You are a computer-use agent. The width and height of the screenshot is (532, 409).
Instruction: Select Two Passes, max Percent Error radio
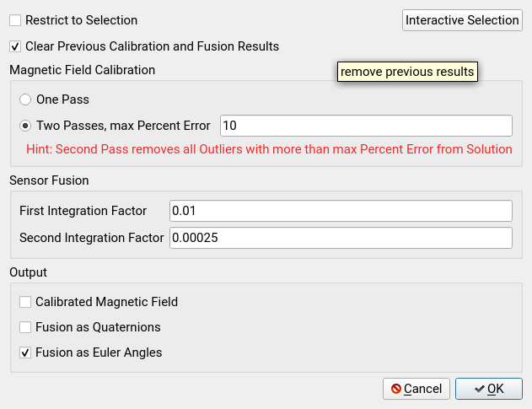tap(25, 126)
